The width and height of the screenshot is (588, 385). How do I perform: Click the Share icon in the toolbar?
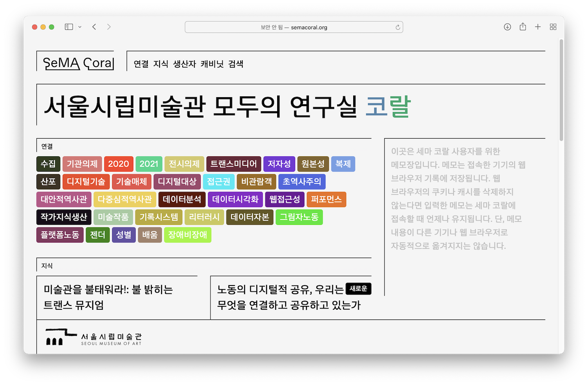(x=523, y=27)
